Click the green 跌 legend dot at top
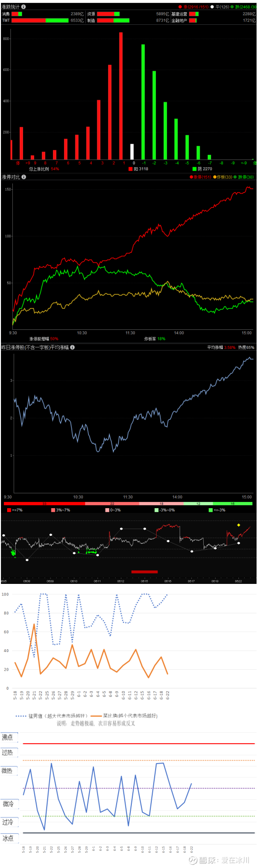257x868 pixels. point(232,7)
